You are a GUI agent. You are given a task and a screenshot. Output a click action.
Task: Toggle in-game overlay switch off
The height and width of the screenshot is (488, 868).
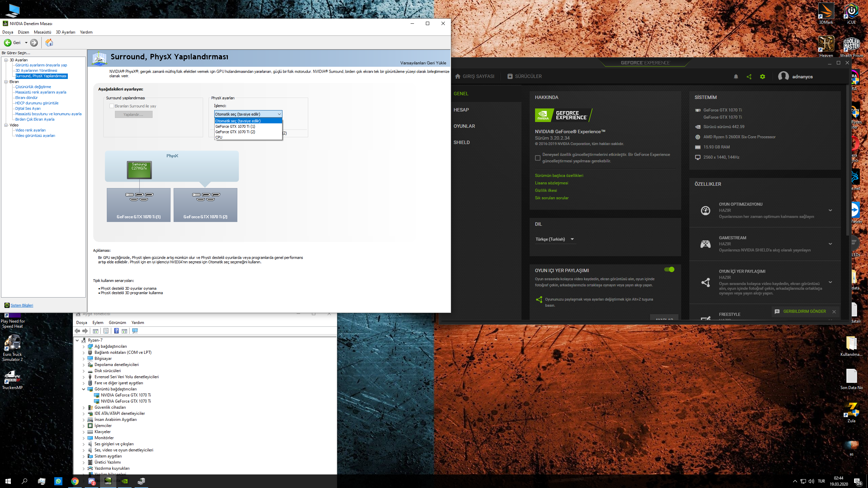click(669, 269)
